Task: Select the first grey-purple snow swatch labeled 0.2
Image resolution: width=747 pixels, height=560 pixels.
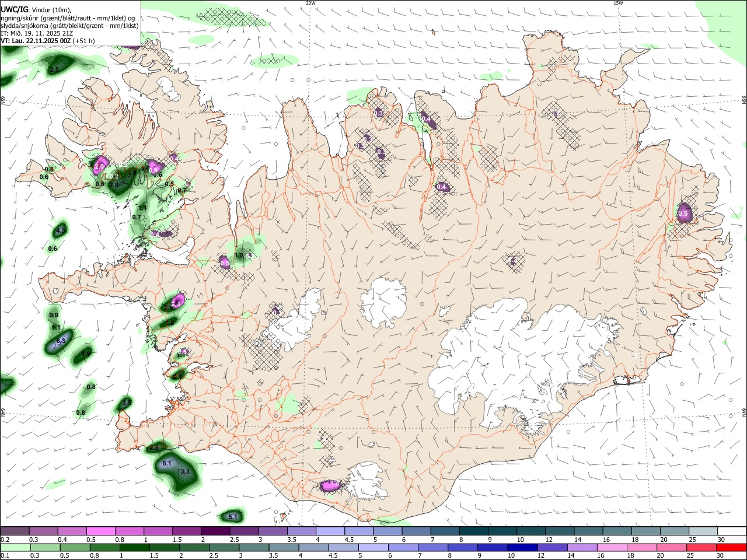Action: [x=15, y=531]
